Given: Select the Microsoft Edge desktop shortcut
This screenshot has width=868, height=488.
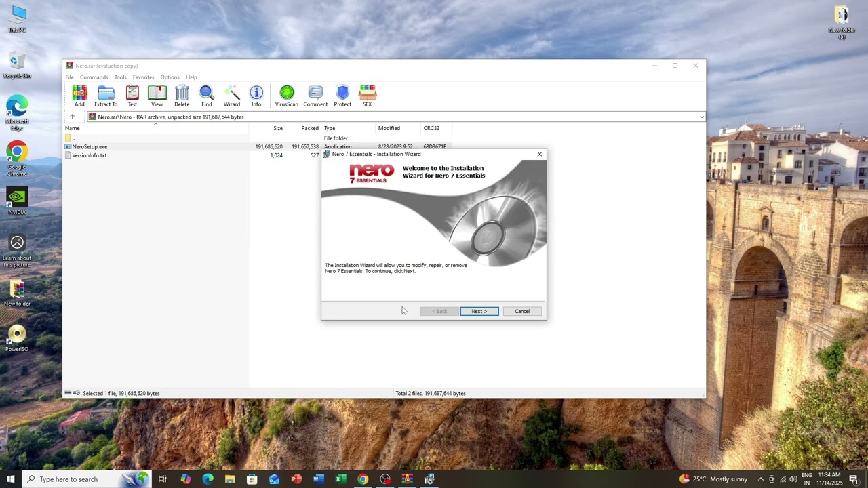Looking at the screenshot, I should tap(17, 113).
